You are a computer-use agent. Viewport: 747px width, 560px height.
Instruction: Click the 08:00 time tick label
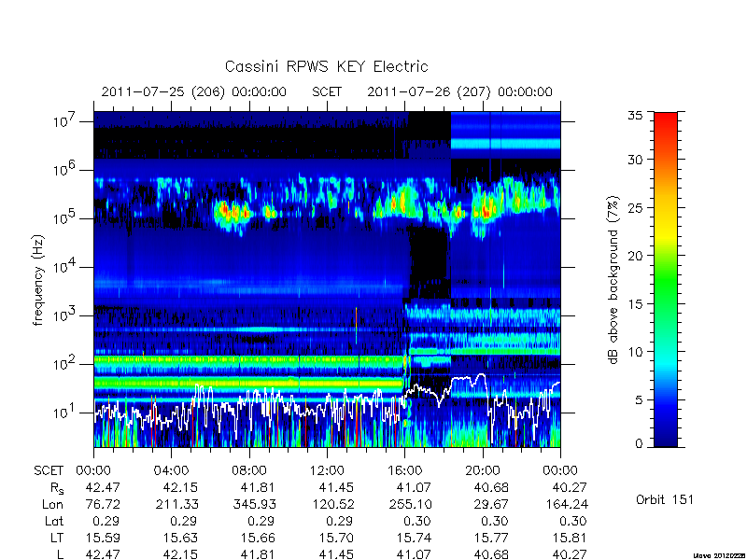249,470
